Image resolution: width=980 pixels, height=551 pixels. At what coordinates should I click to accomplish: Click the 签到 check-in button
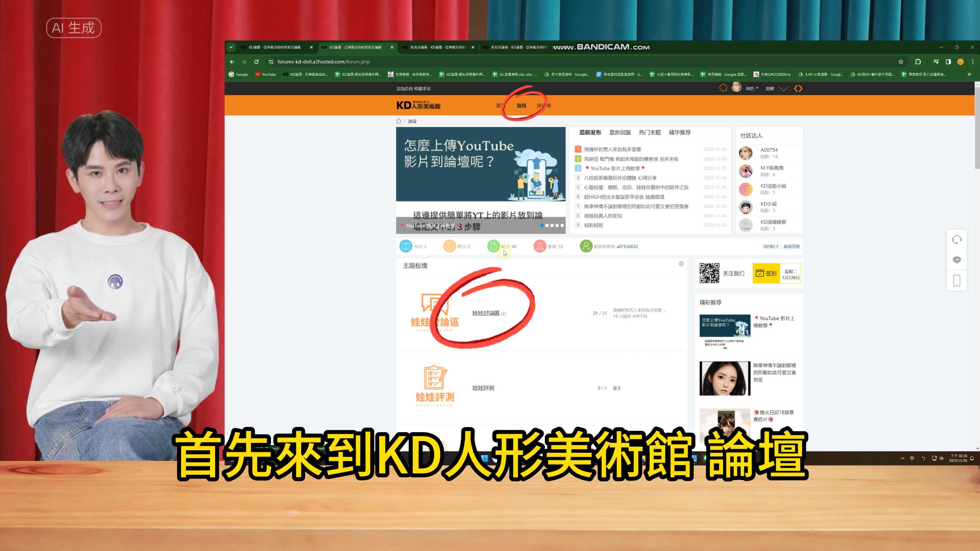[x=766, y=273]
